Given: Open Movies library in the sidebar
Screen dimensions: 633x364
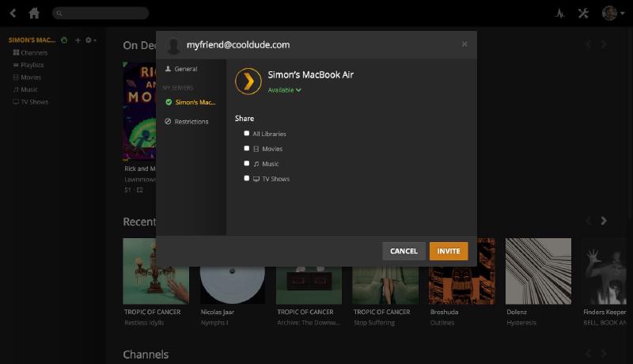Looking at the screenshot, I should point(27,77).
